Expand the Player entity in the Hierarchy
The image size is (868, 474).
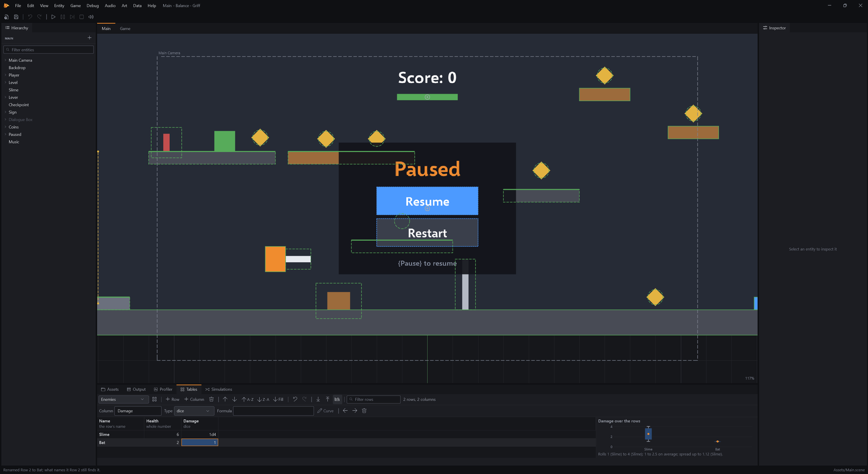[x=5, y=75]
